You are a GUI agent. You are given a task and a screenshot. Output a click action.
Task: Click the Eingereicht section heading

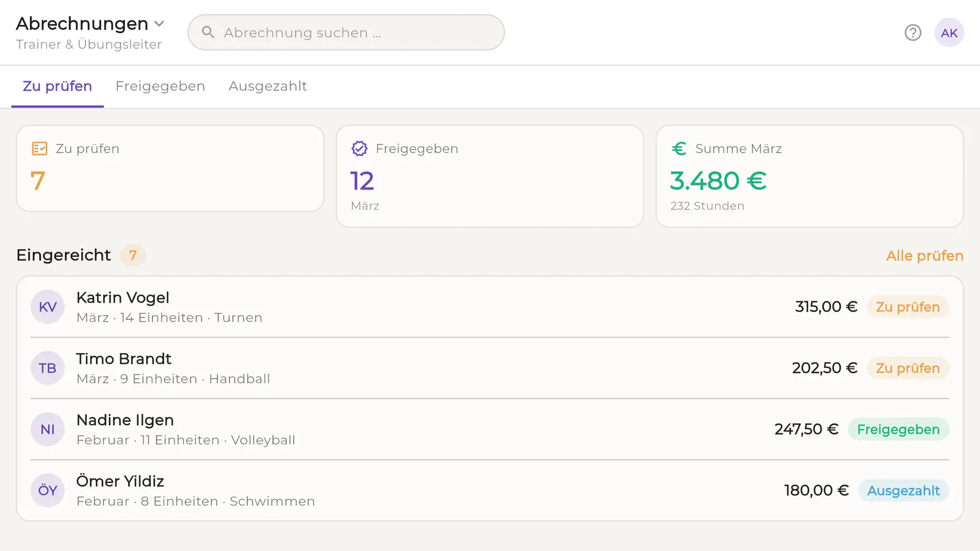pyautogui.click(x=64, y=255)
